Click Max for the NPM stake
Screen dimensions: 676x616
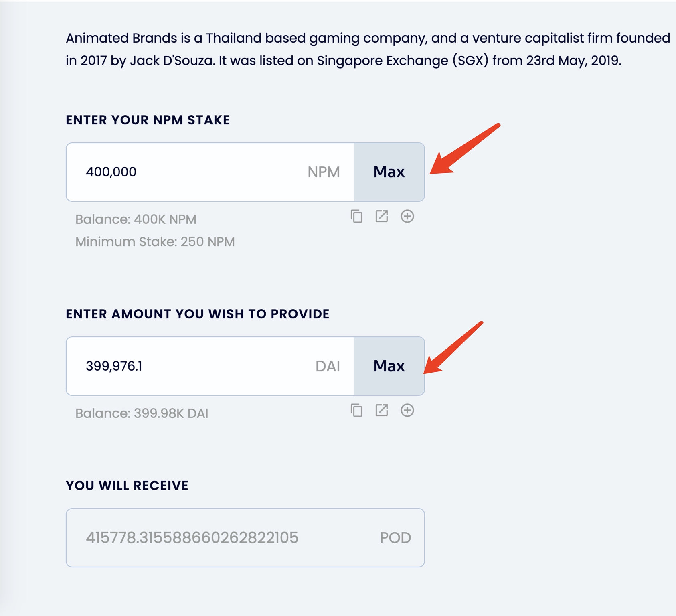click(389, 172)
